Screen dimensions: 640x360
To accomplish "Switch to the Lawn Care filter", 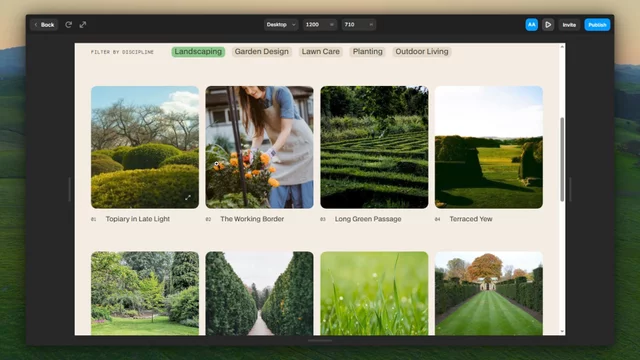I will point(320,51).
